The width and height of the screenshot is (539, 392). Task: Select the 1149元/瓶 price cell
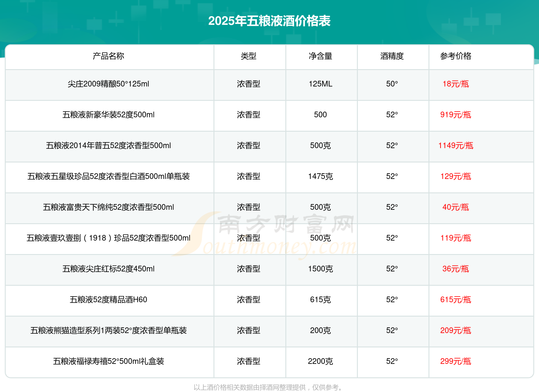click(455, 145)
